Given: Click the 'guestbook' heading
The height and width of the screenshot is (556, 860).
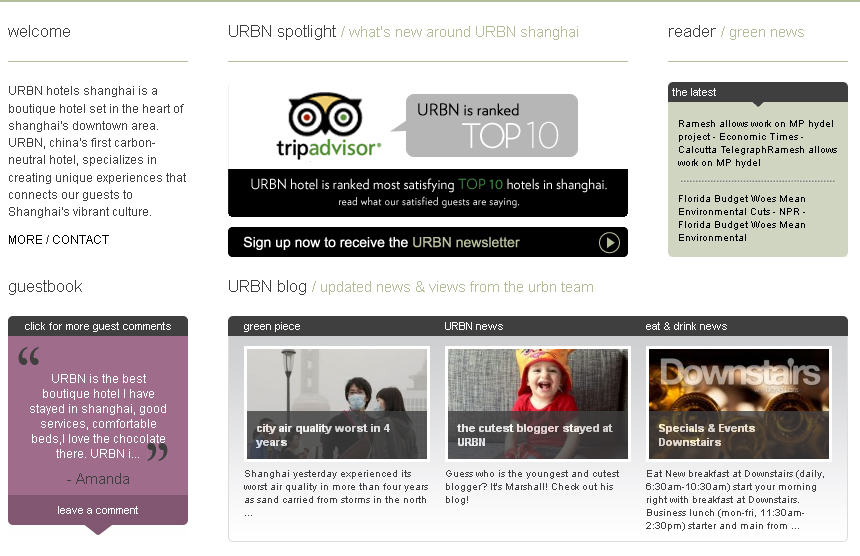Looking at the screenshot, I should [45, 286].
